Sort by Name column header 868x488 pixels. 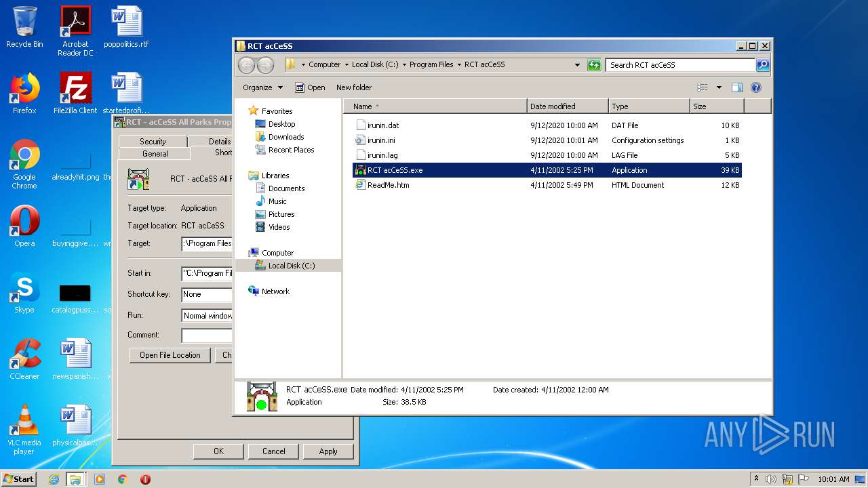(435, 106)
